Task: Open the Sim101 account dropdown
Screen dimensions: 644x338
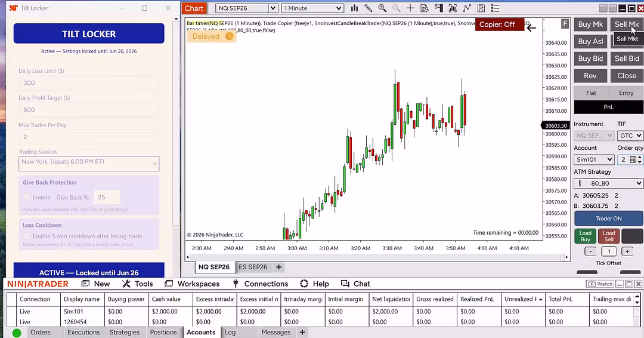Action: [x=594, y=159]
